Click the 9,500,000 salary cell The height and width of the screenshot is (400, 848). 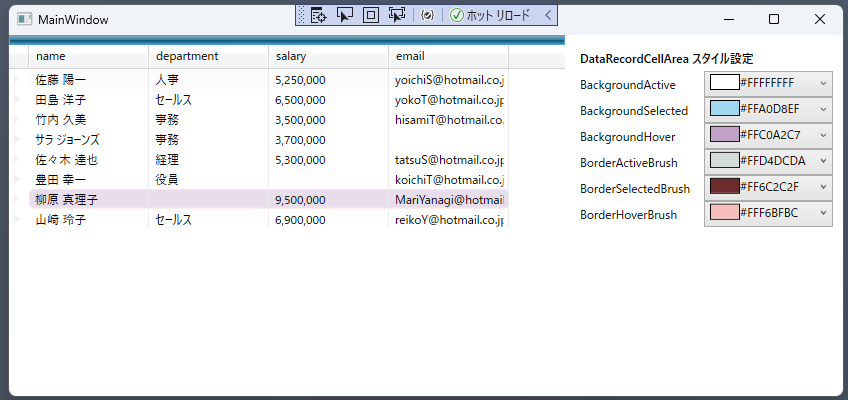point(329,200)
